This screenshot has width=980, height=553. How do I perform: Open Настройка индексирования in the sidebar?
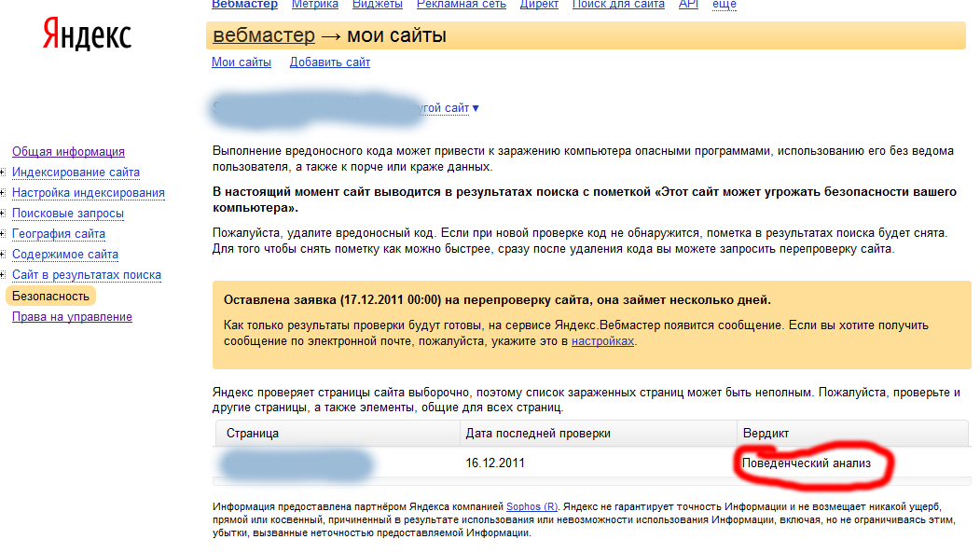tap(89, 193)
